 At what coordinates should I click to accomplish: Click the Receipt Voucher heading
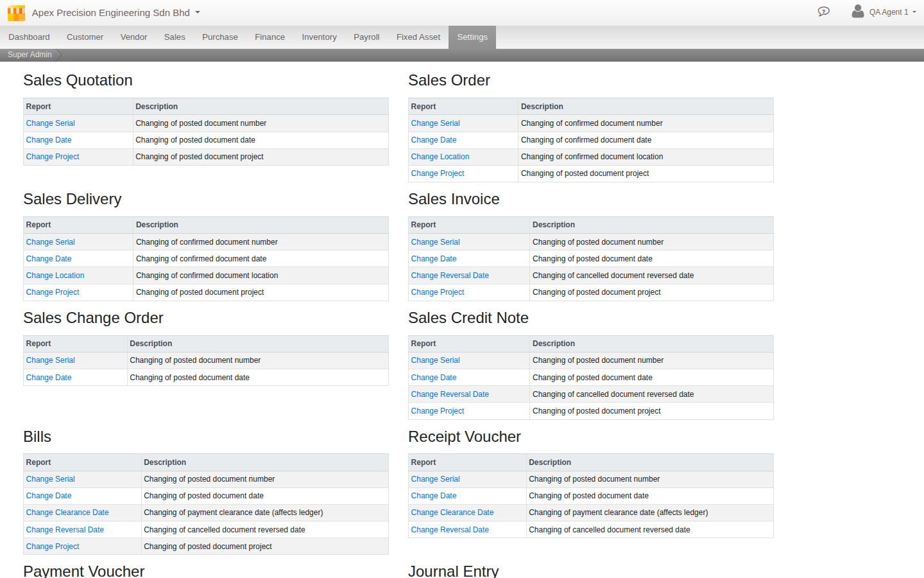(465, 437)
